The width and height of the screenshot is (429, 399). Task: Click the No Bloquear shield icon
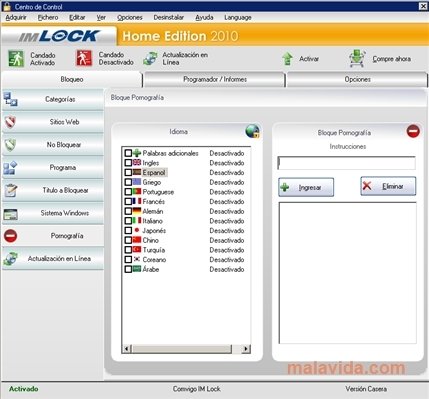coord(10,145)
